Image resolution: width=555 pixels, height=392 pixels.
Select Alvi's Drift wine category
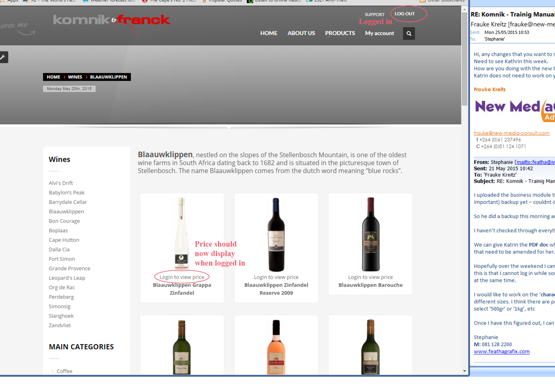pyautogui.click(x=61, y=183)
